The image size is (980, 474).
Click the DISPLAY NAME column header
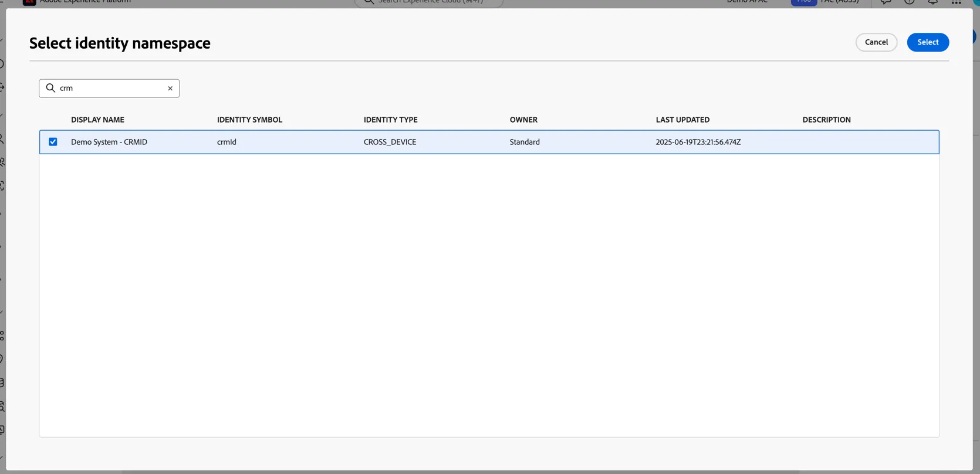click(97, 120)
